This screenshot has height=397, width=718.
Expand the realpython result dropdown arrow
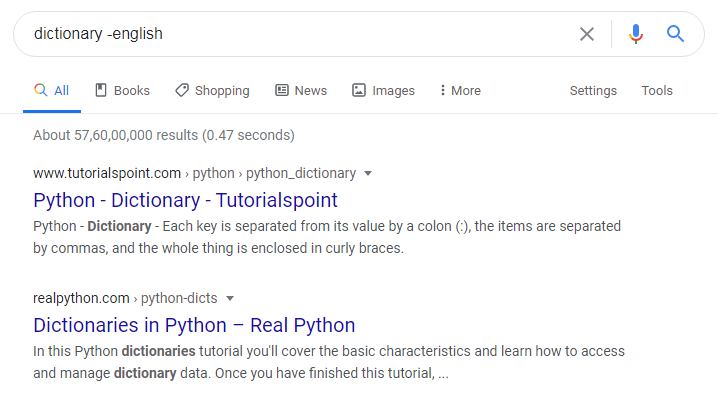[230, 299]
